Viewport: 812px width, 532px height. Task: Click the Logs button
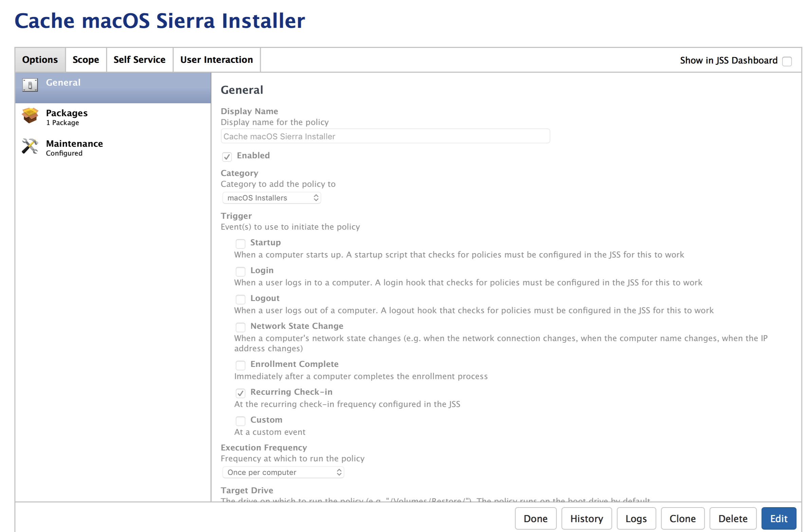tap(636, 519)
